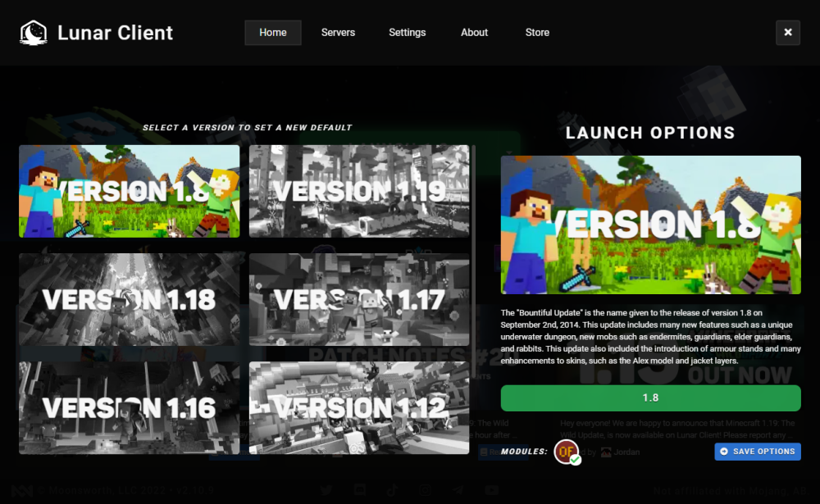The height and width of the screenshot is (504, 820).
Task: Pick the Version 1.17 tile
Action: point(359,299)
